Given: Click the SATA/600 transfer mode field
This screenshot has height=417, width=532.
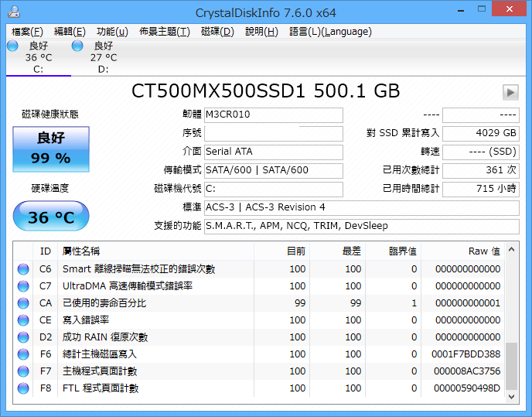Looking at the screenshot, I should click(x=274, y=171).
